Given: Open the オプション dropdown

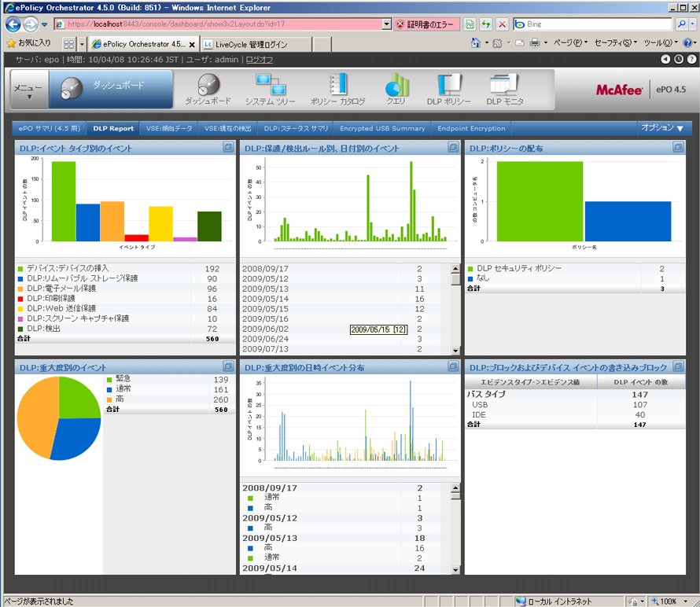Looking at the screenshot, I should click(x=662, y=127).
